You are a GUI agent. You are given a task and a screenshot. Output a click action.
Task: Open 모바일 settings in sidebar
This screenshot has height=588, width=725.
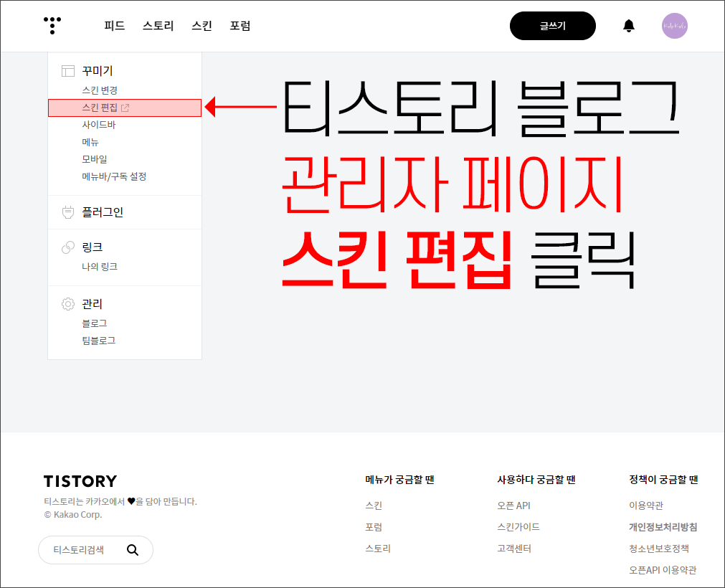tap(95, 159)
